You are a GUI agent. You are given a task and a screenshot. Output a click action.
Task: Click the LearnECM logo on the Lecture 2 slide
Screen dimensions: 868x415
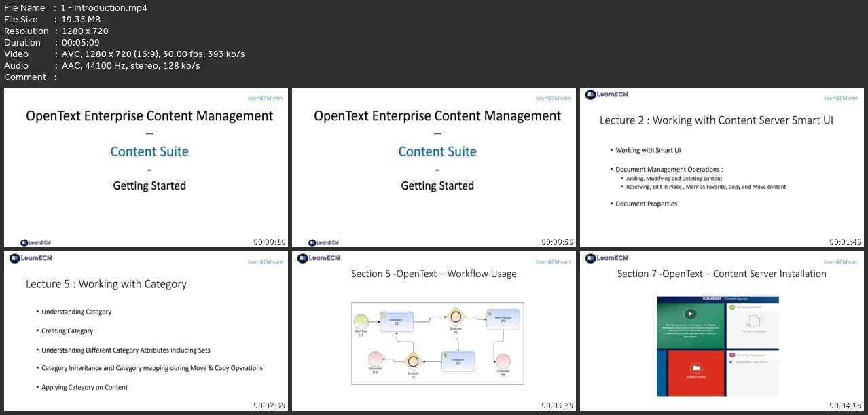pos(607,95)
